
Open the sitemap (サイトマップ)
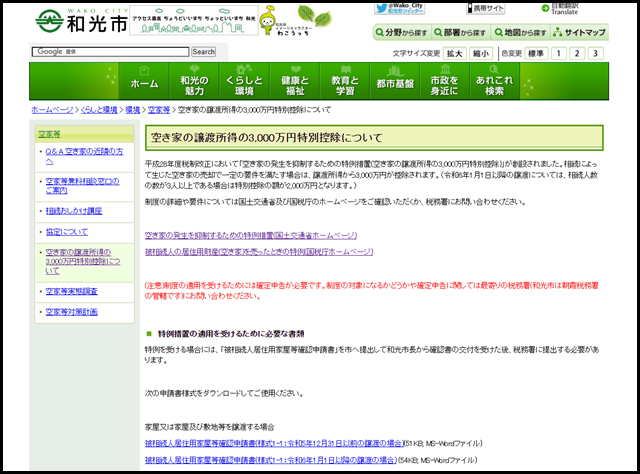tap(579, 32)
